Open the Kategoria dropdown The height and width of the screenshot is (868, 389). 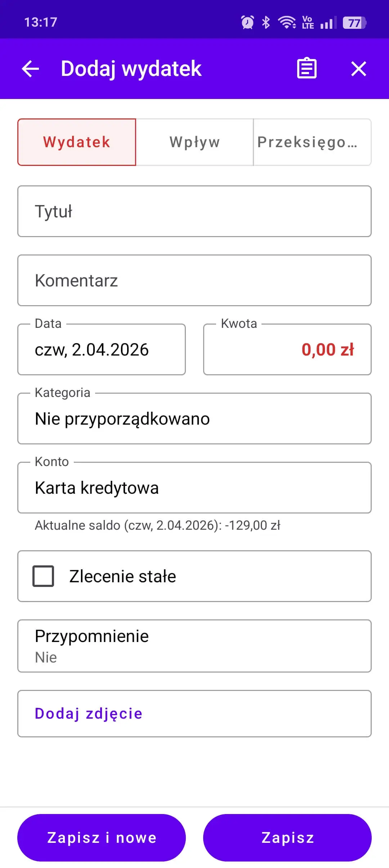(194, 419)
